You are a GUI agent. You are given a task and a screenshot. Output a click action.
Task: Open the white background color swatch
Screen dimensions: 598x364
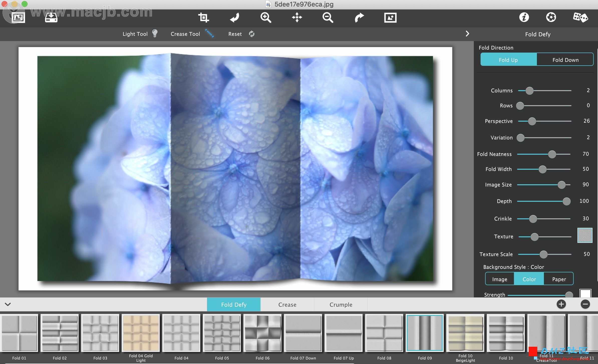point(585,293)
